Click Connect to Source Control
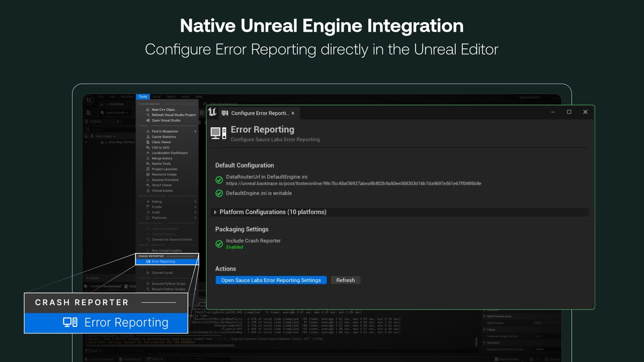 167,240
